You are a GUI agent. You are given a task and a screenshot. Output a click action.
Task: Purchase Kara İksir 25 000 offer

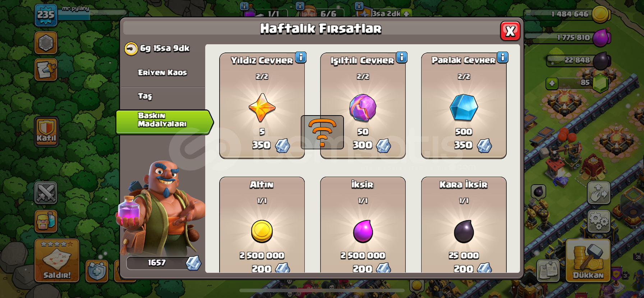click(x=464, y=225)
